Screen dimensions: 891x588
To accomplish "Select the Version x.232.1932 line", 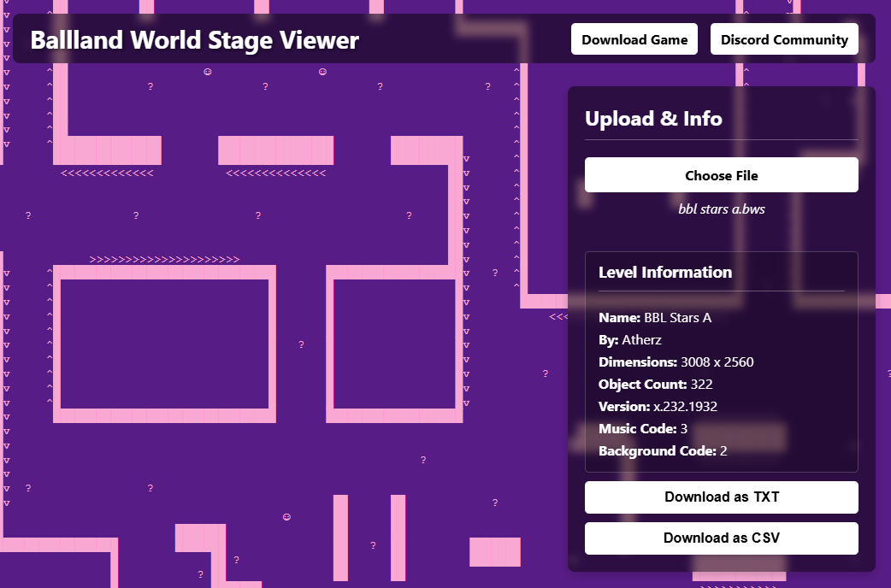I will pyautogui.click(x=658, y=406).
